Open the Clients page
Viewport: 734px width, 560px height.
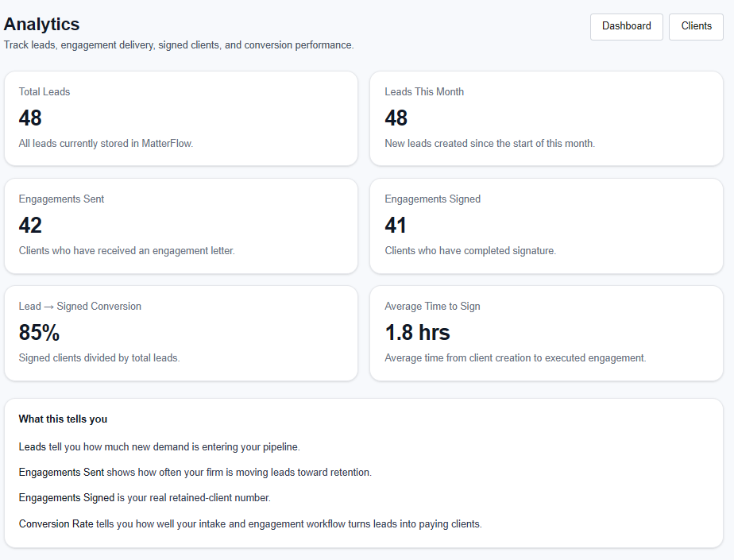pyautogui.click(x=695, y=26)
